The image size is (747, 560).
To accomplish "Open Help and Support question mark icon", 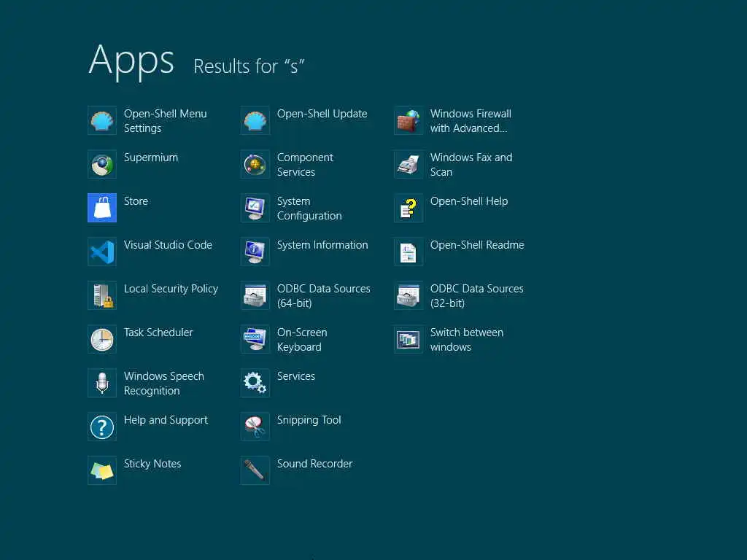I will (x=102, y=427).
